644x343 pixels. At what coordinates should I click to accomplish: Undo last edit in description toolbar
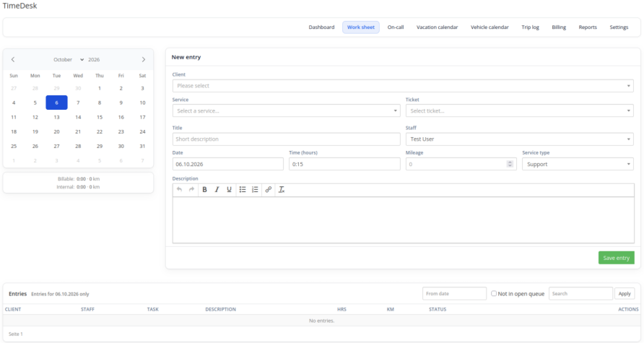point(180,189)
